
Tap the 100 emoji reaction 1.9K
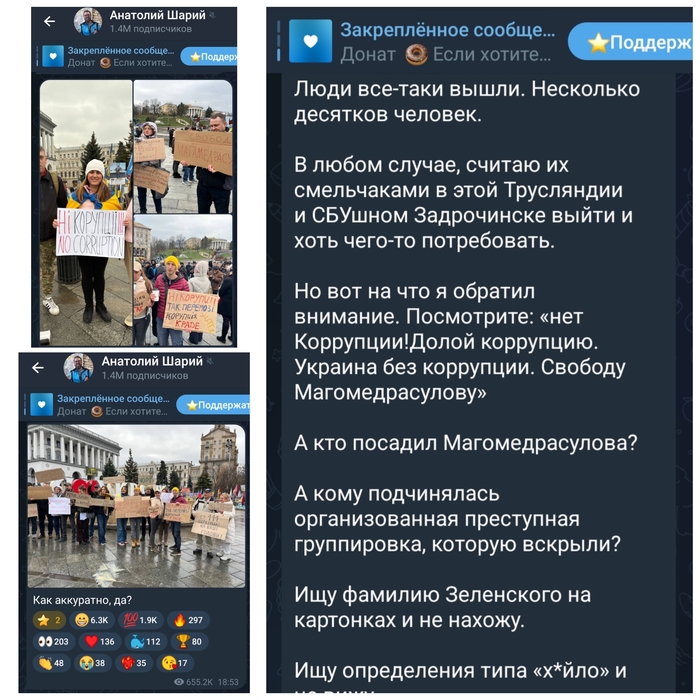[140, 620]
